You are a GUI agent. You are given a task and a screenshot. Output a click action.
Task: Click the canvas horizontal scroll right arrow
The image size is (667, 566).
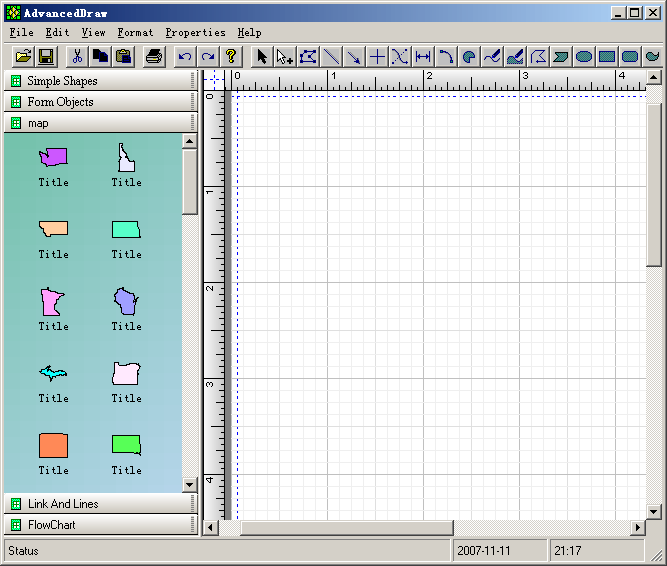638,528
